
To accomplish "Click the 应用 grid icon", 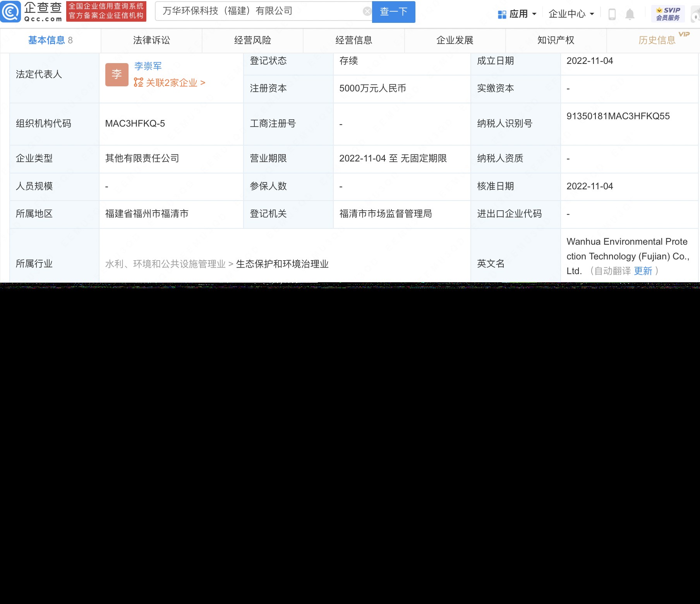I will (502, 14).
